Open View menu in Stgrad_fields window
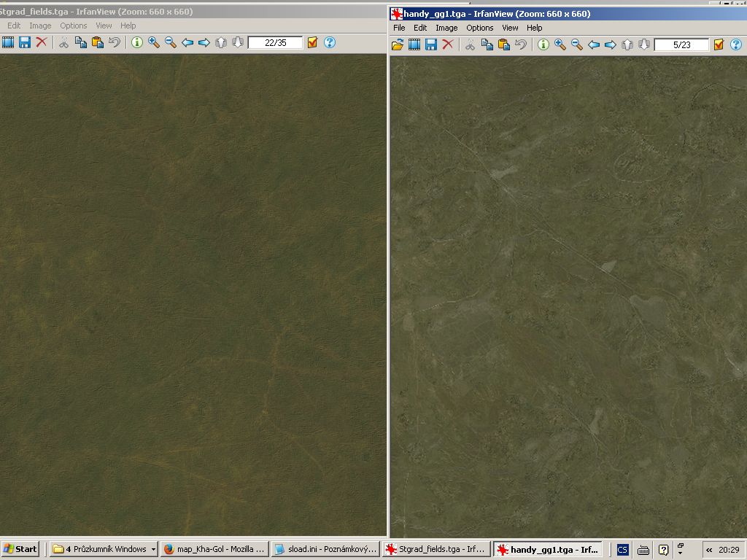This screenshot has width=747, height=560. [x=104, y=26]
